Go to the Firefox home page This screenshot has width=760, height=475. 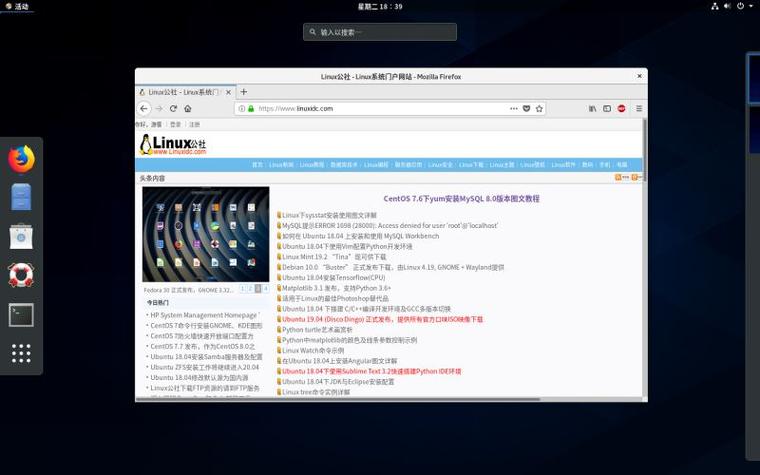[x=188, y=109]
